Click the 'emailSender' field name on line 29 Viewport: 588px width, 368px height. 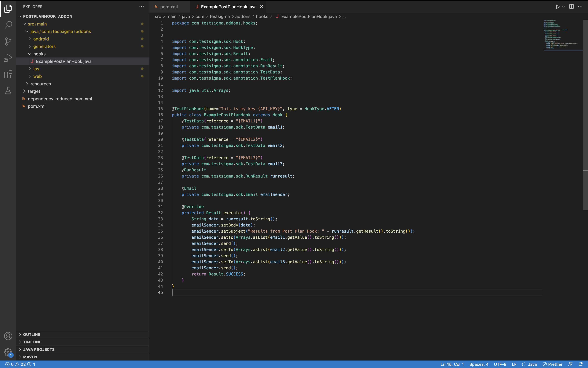pyautogui.click(x=274, y=195)
